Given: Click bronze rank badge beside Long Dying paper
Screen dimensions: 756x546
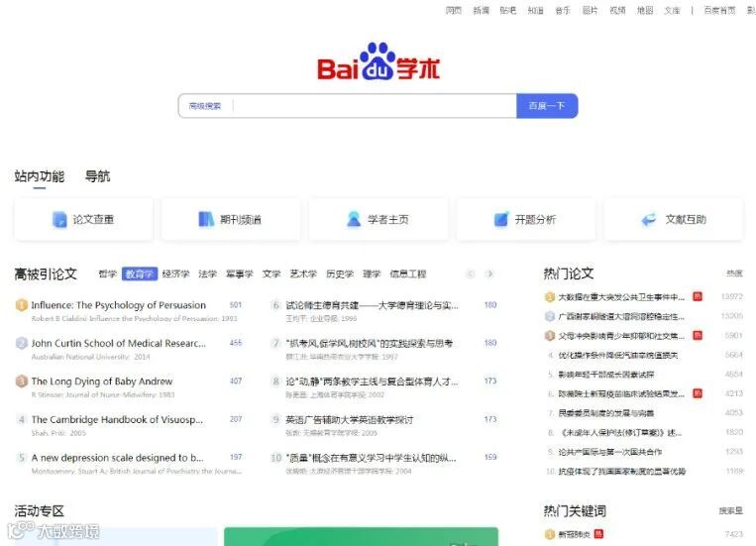Looking at the screenshot, I should pyautogui.click(x=21, y=382).
